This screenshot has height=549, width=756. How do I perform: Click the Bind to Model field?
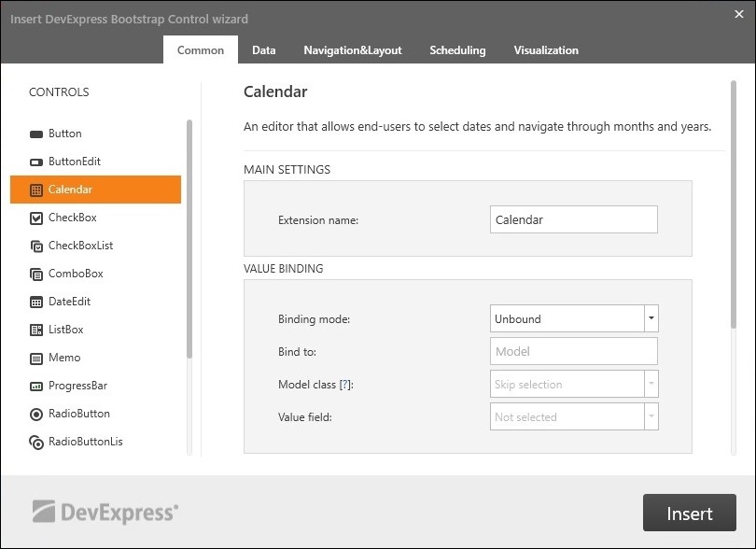(574, 351)
